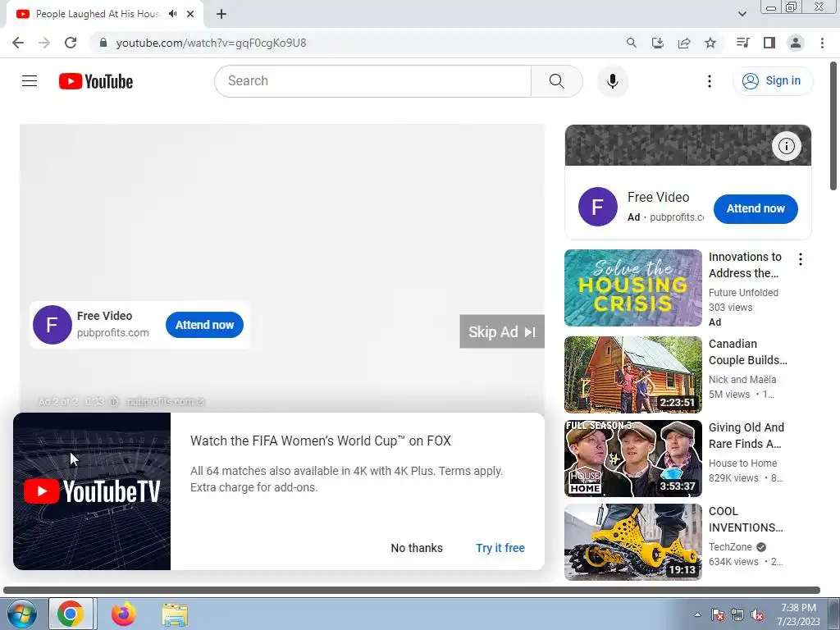The width and height of the screenshot is (840, 630).
Task: Focus the YouTube Search input field
Action: click(373, 81)
